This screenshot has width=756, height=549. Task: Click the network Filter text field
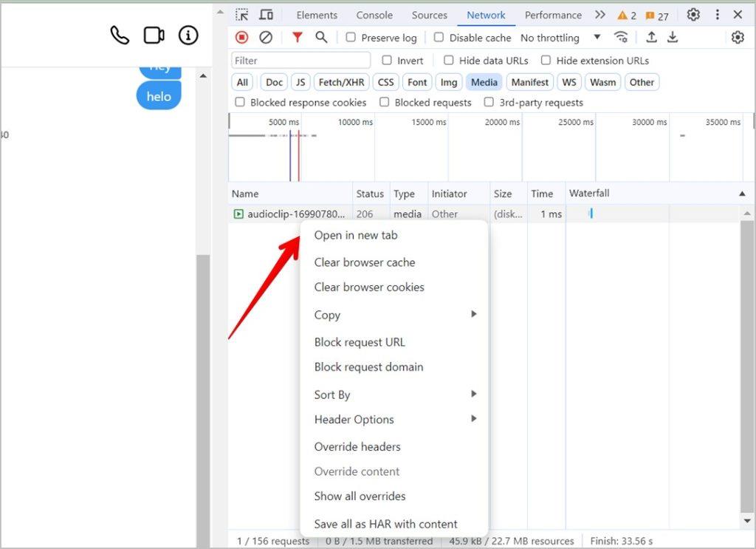(301, 61)
